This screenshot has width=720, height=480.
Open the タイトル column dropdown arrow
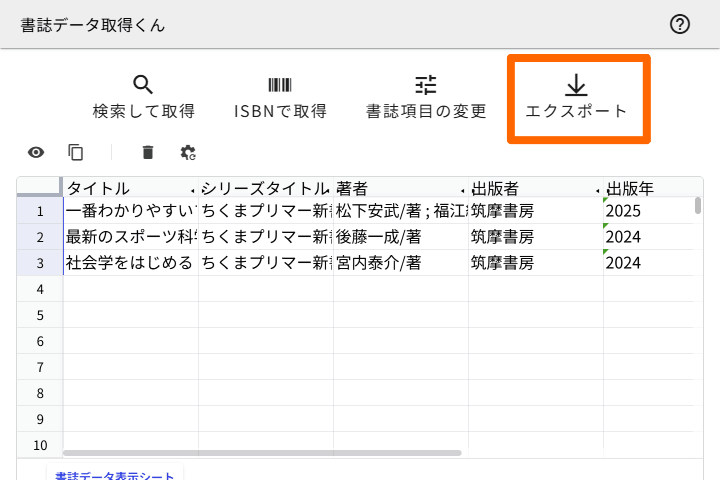click(192, 190)
